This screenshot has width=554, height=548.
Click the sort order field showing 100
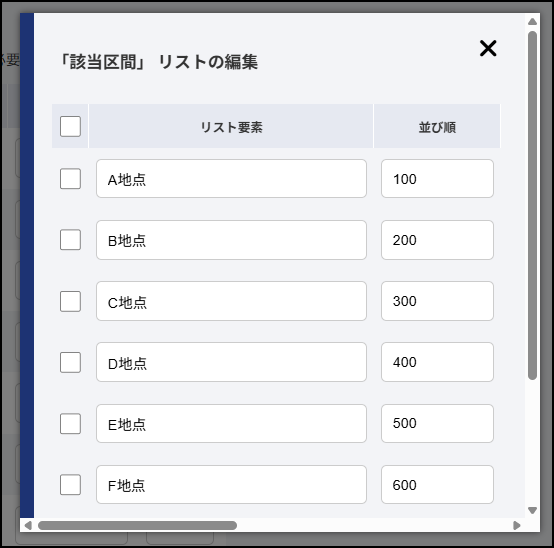[437, 178]
